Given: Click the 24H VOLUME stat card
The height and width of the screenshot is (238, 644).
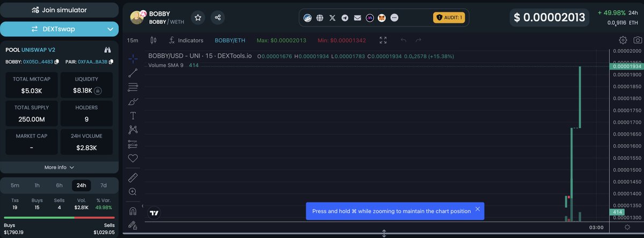Looking at the screenshot, I should tap(86, 142).
